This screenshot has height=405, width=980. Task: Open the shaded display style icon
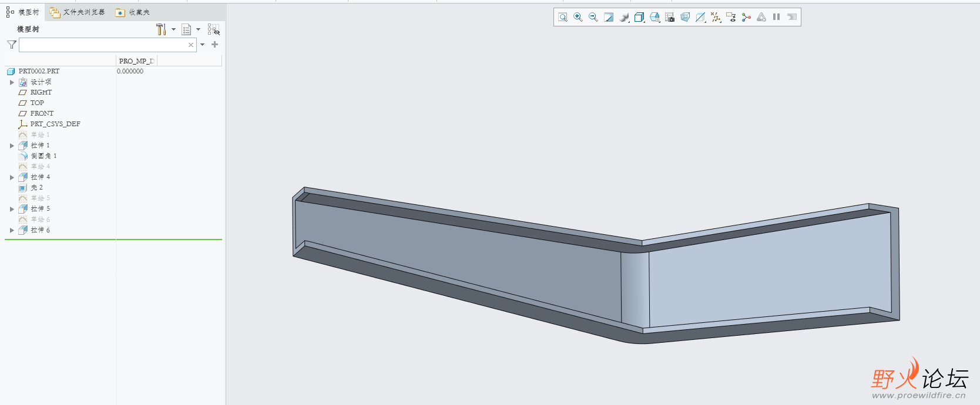point(624,18)
